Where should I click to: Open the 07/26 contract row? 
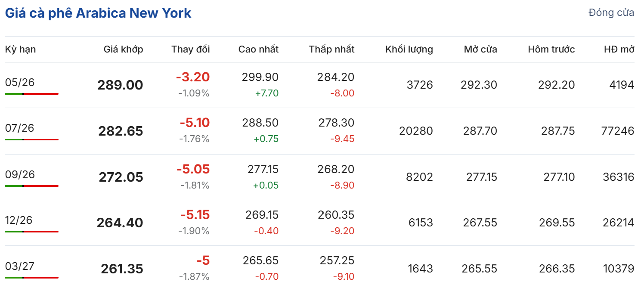point(19,128)
